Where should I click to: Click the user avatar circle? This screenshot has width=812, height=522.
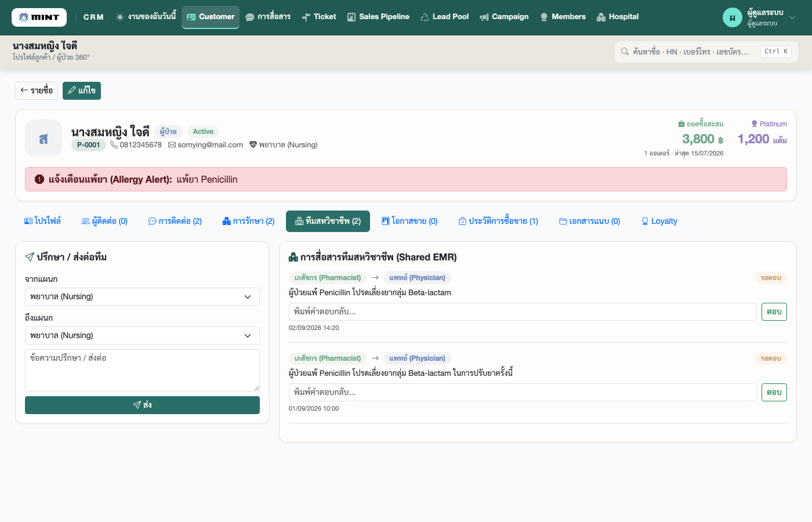point(733,17)
